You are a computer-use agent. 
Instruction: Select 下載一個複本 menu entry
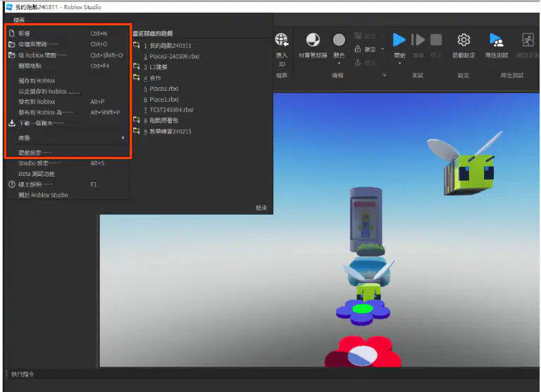(x=68, y=123)
